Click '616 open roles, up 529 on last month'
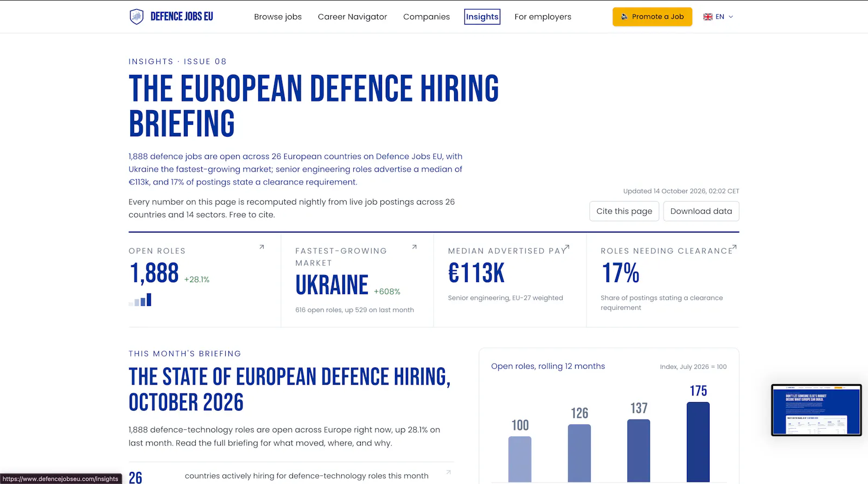 (x=355, y=310)
